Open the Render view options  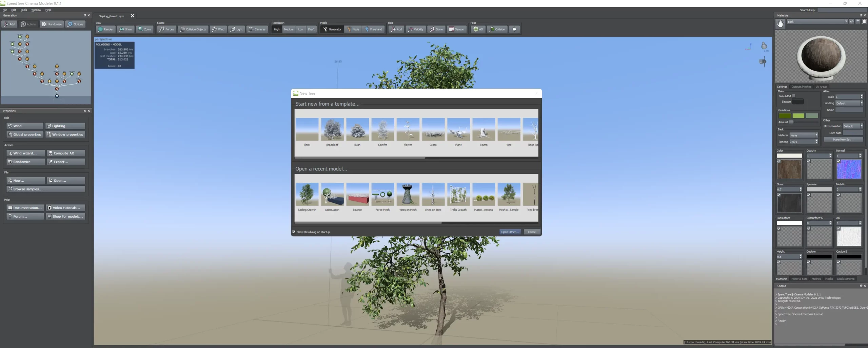pos(105,29)
